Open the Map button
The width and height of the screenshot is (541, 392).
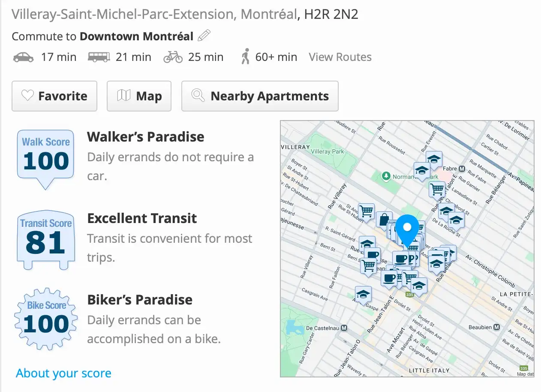click(139, 96)
